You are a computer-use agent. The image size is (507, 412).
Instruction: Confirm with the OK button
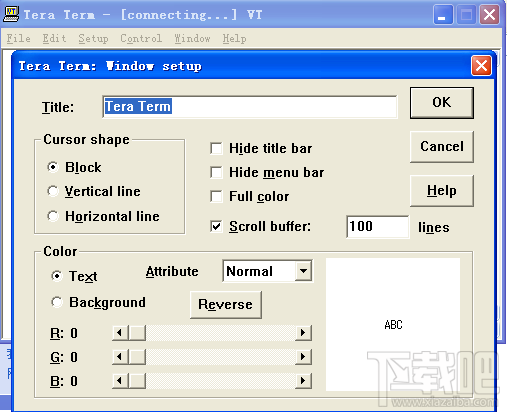(x=442, y=103)
